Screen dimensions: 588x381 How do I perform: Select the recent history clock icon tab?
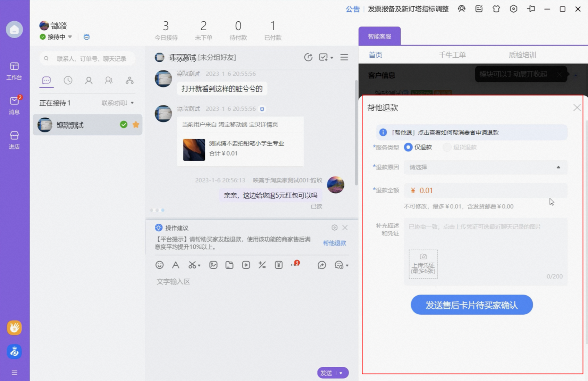pyautogui.click(x=68, y=81)
